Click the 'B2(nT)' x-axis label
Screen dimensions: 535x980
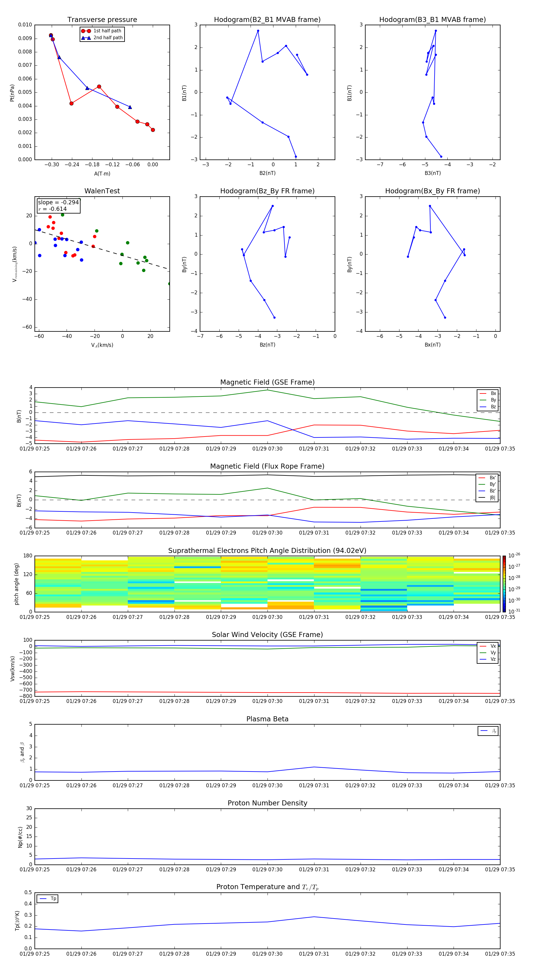[x=267, y=173]
